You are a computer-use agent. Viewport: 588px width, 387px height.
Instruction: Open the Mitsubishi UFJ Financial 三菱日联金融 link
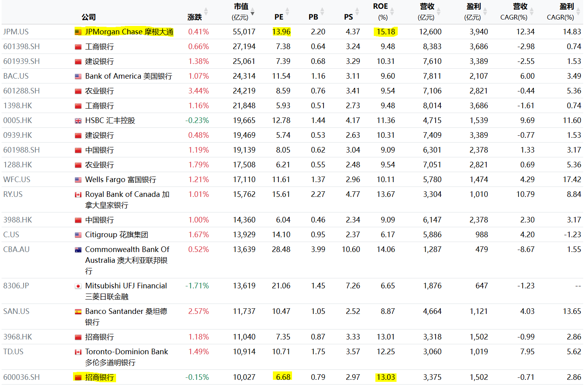[126, 291]
